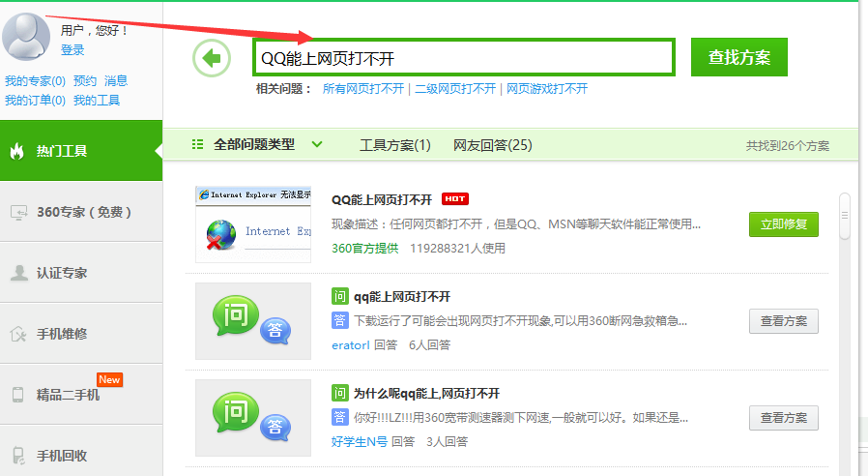The width and height of the screenshot is (868, 476).
Task: Click the recycle phone icon beside 手机回收
Action: pos(18,456)
